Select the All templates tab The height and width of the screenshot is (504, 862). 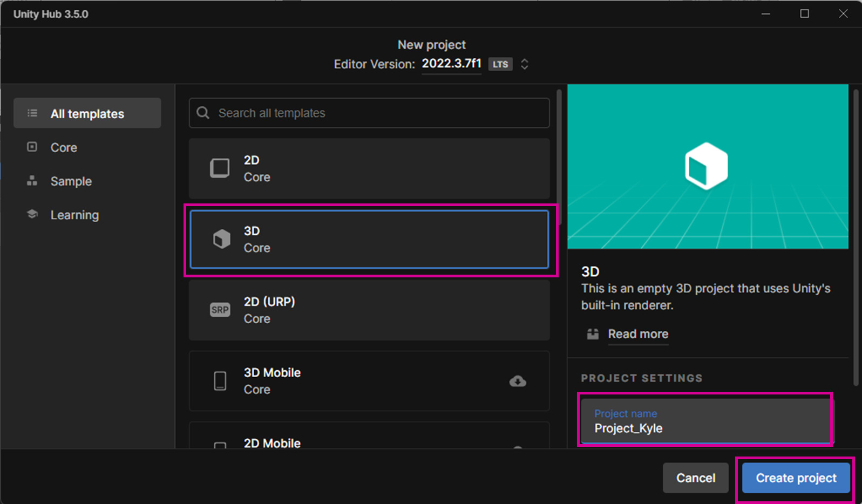point(87,113)
